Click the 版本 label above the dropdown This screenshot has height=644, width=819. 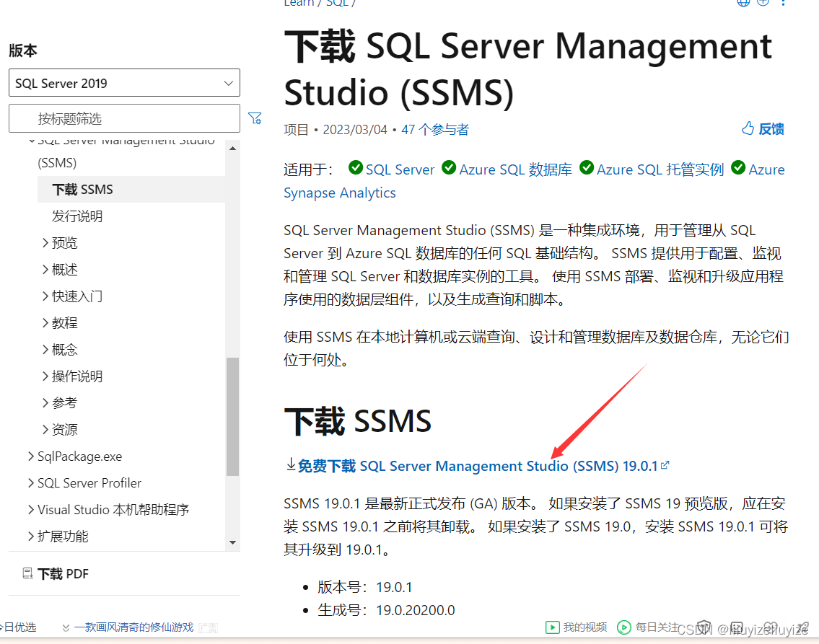click(x=23, y=50)
